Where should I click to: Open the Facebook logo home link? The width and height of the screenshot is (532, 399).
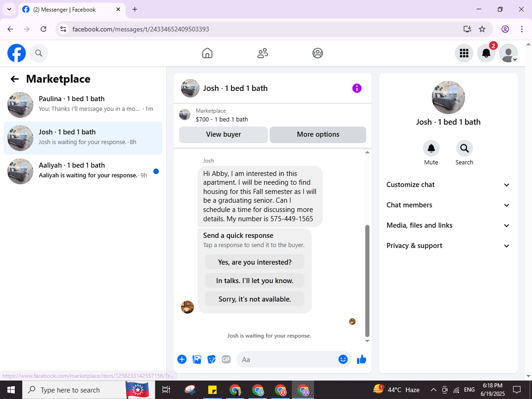point(17,53)
